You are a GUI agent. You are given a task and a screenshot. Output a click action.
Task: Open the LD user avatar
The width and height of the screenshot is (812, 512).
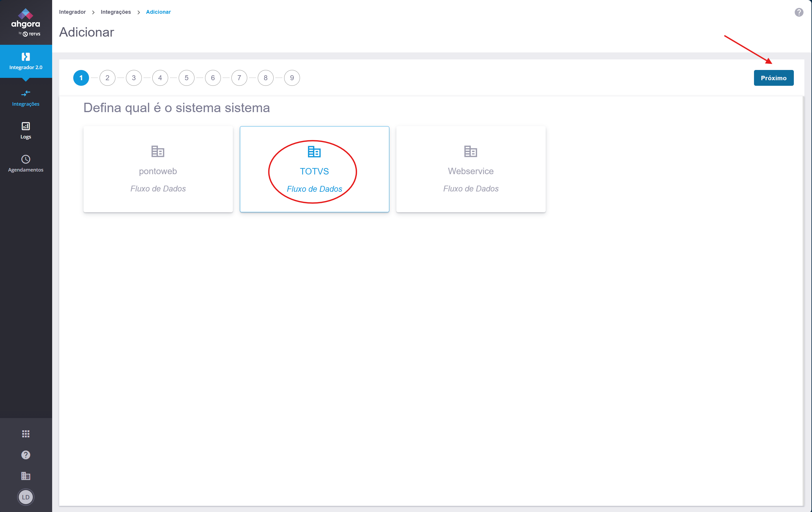tap(25, 497)
